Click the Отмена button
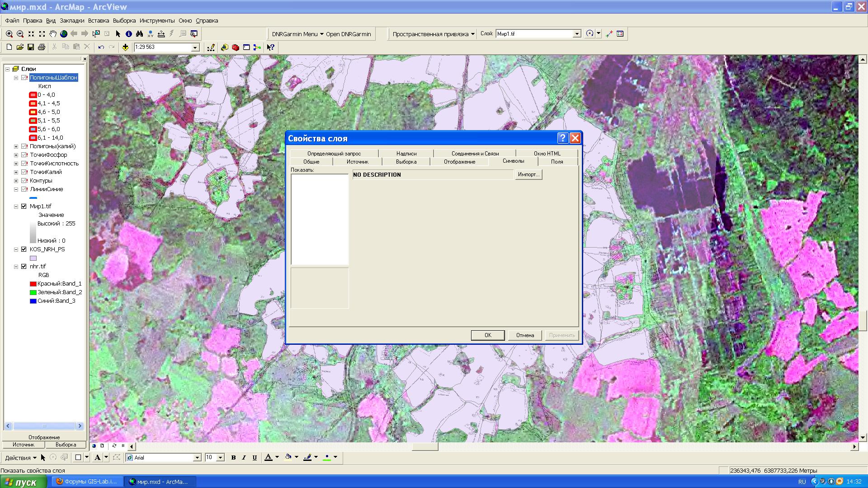868x488 pixels. (525, 335)
